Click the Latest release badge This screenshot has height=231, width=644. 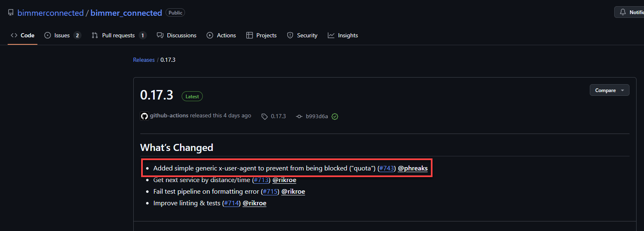(192, 96)
